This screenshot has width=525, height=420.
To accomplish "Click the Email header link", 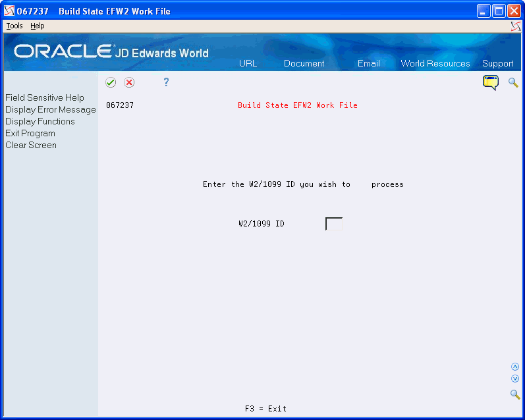I will click(369, 64).
